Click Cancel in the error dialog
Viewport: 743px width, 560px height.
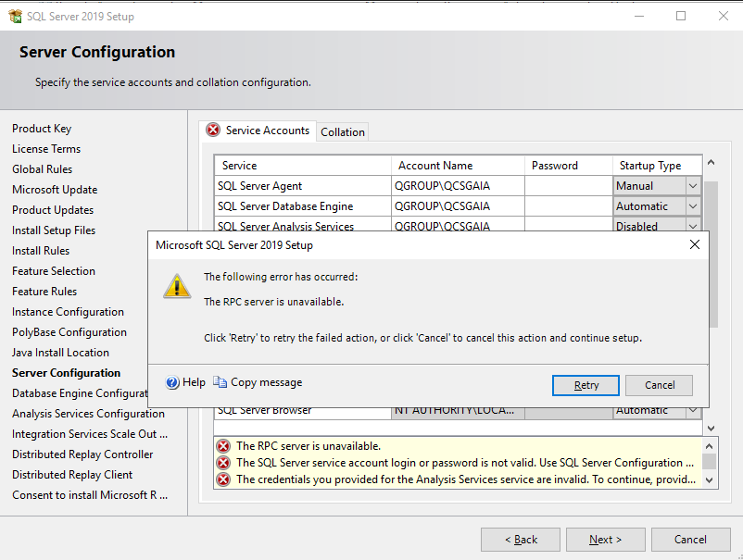point(659,385)
